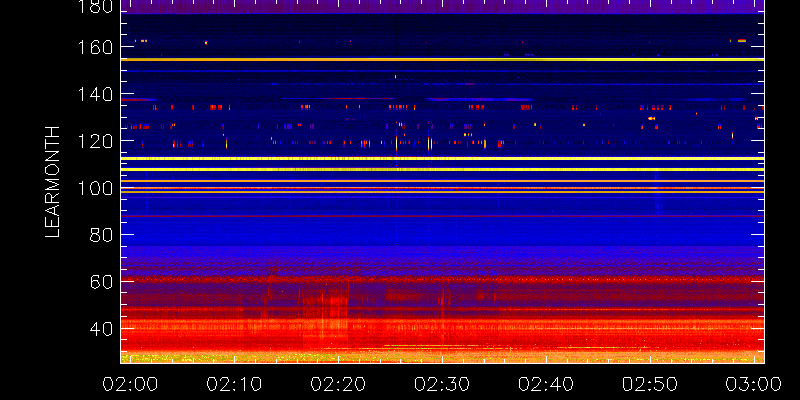The width and height of the screenshot is (800, 400).
Task: Click the 160 frequency axis label
Action: pyautogui.click(x=95, y=47)
